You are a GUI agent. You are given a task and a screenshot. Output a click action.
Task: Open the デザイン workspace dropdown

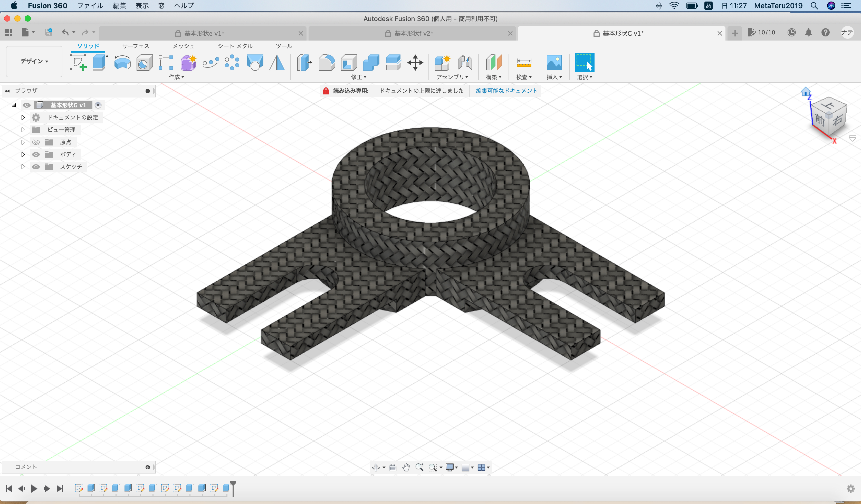tap(34, 62)
